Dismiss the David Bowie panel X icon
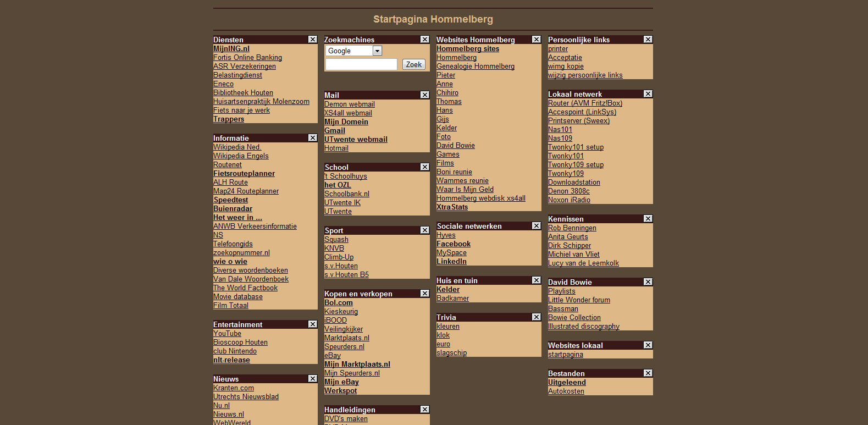Viewport: 868px width, 425px height. click(x=648, y=282)
